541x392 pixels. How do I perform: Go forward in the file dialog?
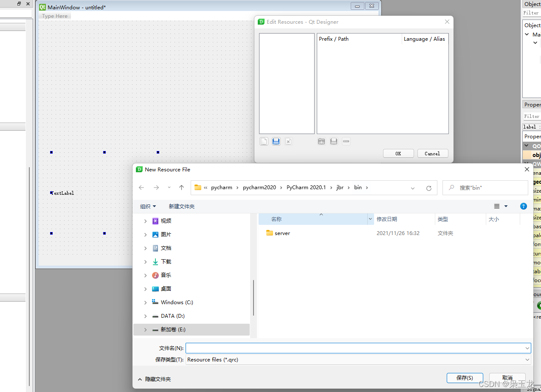(x=156, y=188)
